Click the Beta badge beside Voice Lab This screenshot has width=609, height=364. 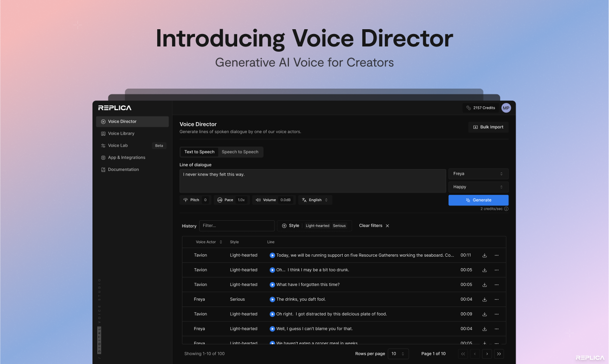tap(159, 146)
